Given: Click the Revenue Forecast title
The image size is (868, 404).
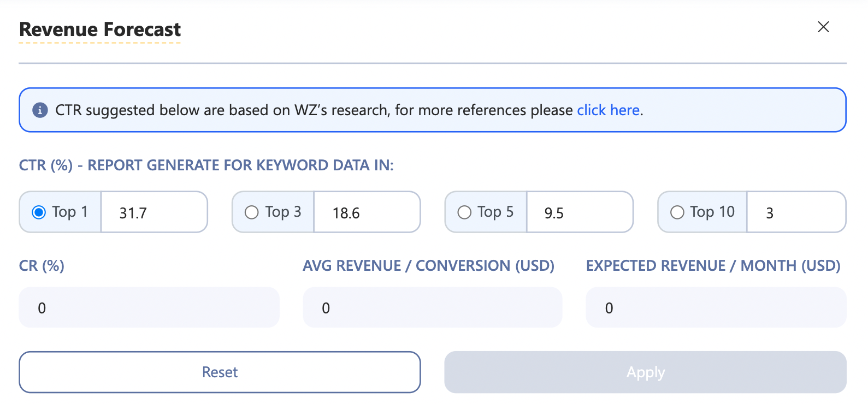Looking at the screenshot, I should coord(100,29).
